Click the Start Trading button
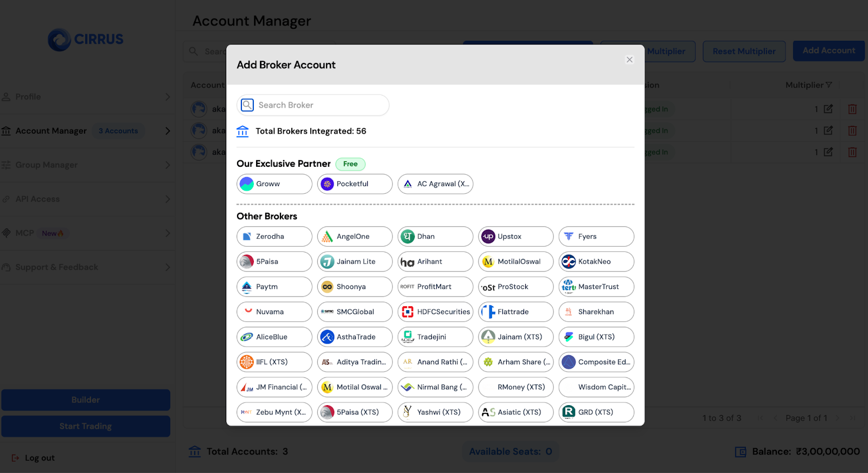This screenshot has width=868, height=473. [86, 426]
